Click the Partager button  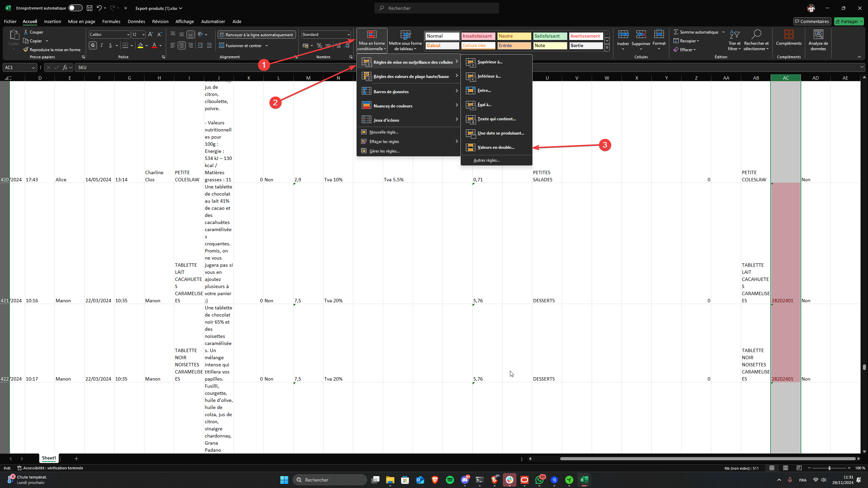point(849,21)
